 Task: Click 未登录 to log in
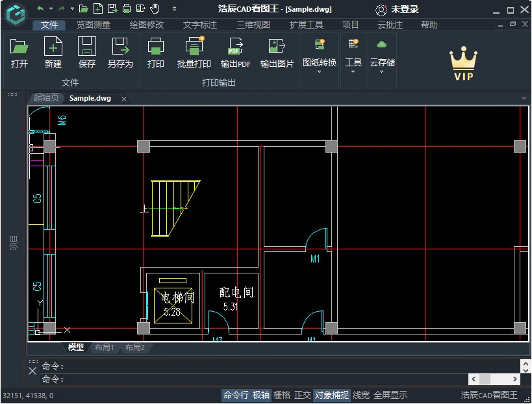(x=405, y=10)
